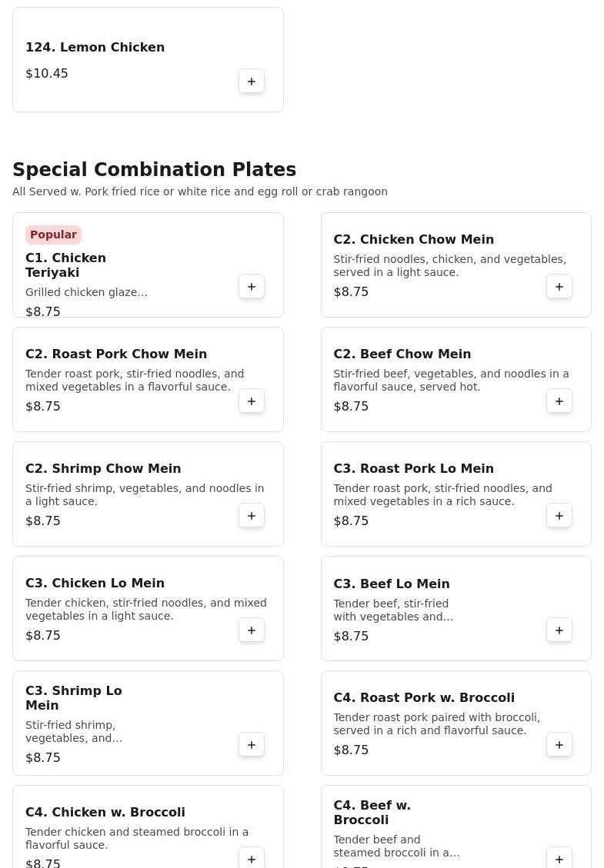Open the C1. Chicken Teriyaki item title
This screenshot has width=604, height=868.
(65, 265)
